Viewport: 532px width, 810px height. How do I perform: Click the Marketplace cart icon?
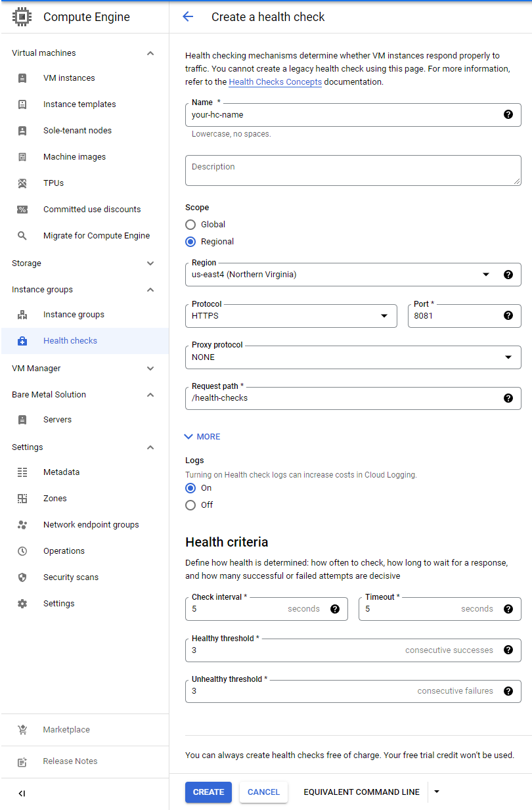click(x=22, y=730)
